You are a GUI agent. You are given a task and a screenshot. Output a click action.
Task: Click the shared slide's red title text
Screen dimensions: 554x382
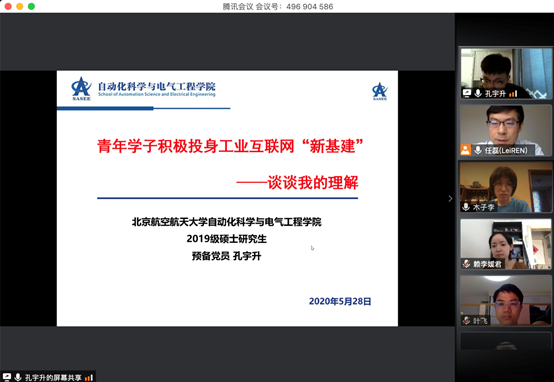click(230, 146)
